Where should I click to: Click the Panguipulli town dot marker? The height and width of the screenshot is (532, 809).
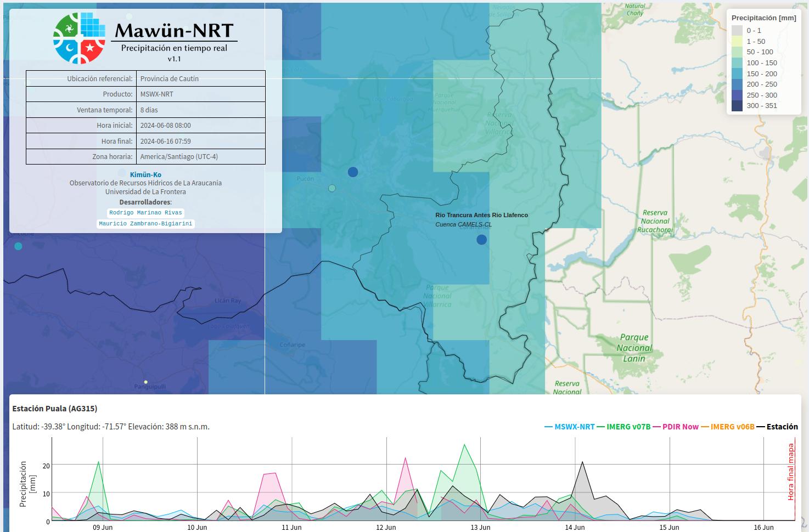pos(145,382)
